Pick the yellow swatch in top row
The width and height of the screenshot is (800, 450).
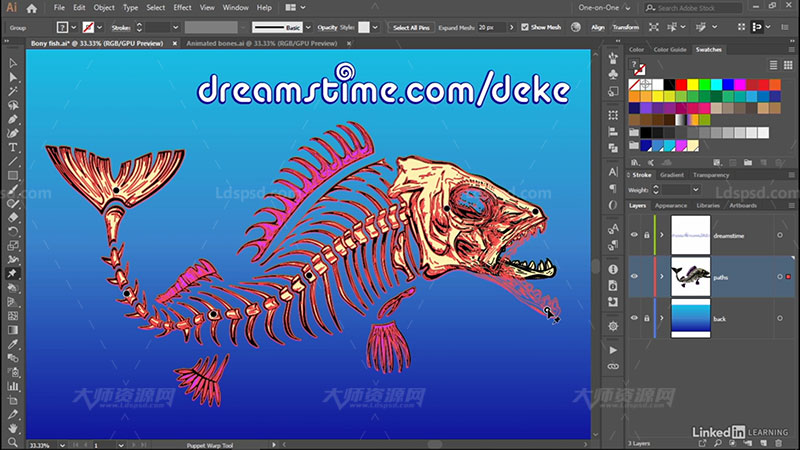click(x=693, y=84)
